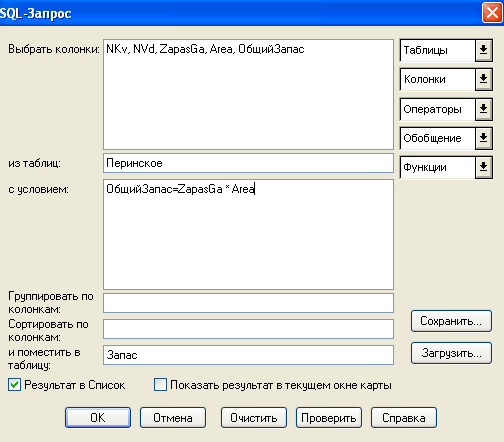Click the Загрузить... button
504x442 pixels.
coord(451,353)
